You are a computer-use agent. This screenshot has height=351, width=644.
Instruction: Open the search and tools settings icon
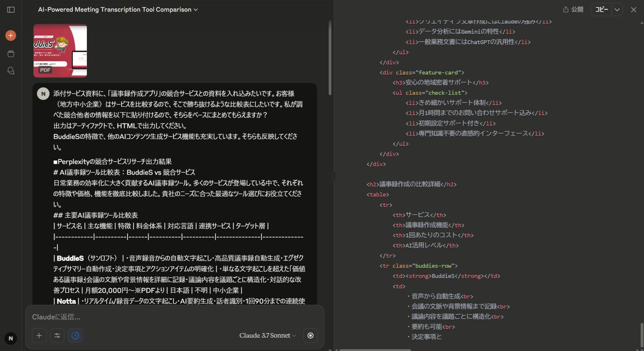(x=57, y=336)
